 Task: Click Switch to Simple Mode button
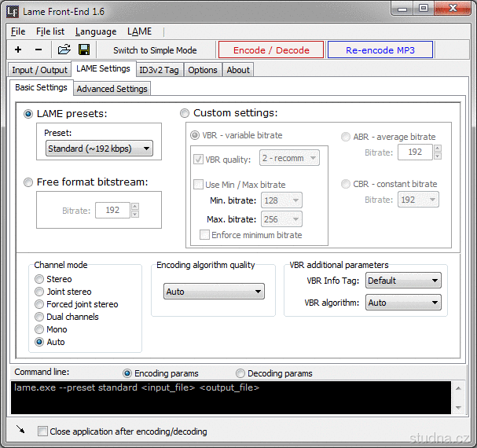(x=155, y=50)
